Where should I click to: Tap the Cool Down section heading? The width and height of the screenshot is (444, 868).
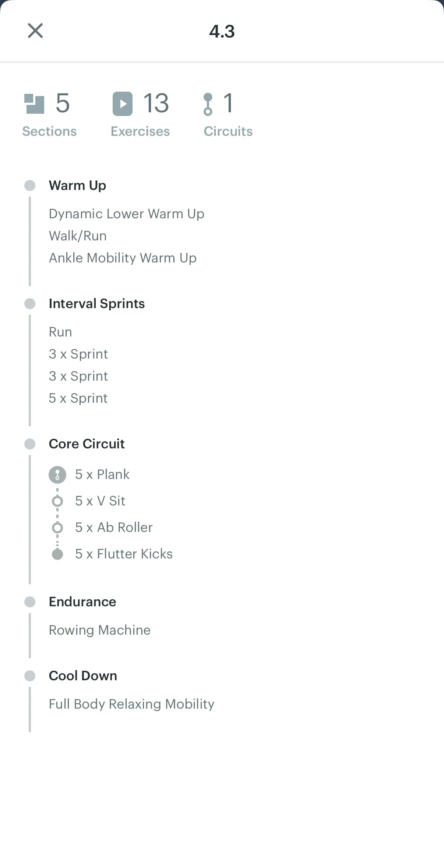coord(83,676)
